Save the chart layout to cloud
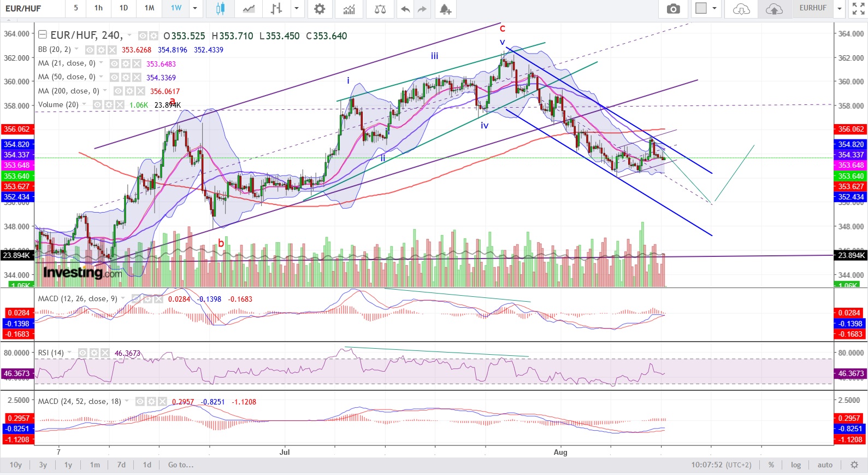Image resolution: width=868 pixels, height=475 pixels. point(774,9)
